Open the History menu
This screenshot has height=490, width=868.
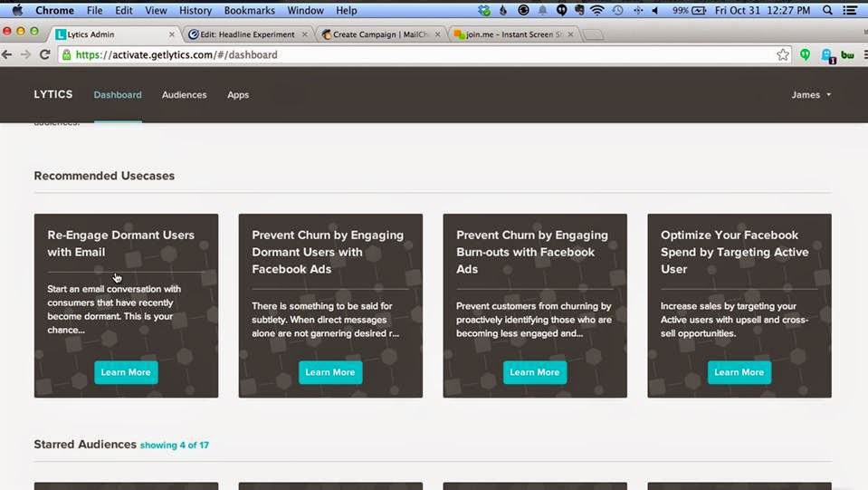195,10
